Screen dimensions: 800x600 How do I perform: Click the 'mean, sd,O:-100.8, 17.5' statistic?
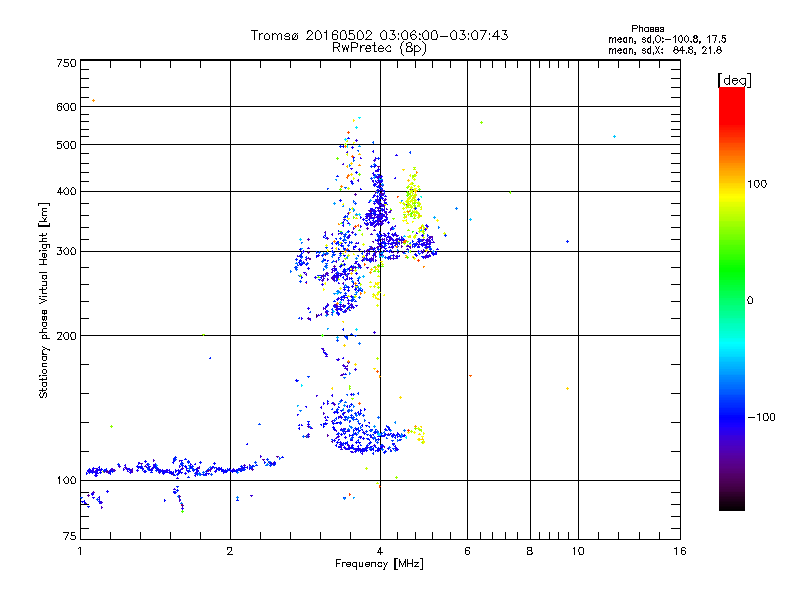coord(667,39)
